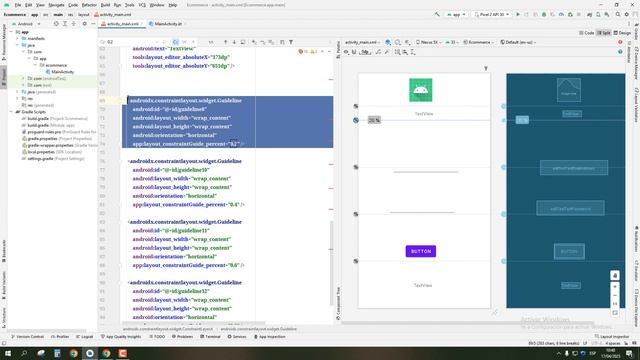Open build.gradle (Project) file
The width and height of the screenshot is (640, 360).
pyautogui.click(x=57, y=118)
